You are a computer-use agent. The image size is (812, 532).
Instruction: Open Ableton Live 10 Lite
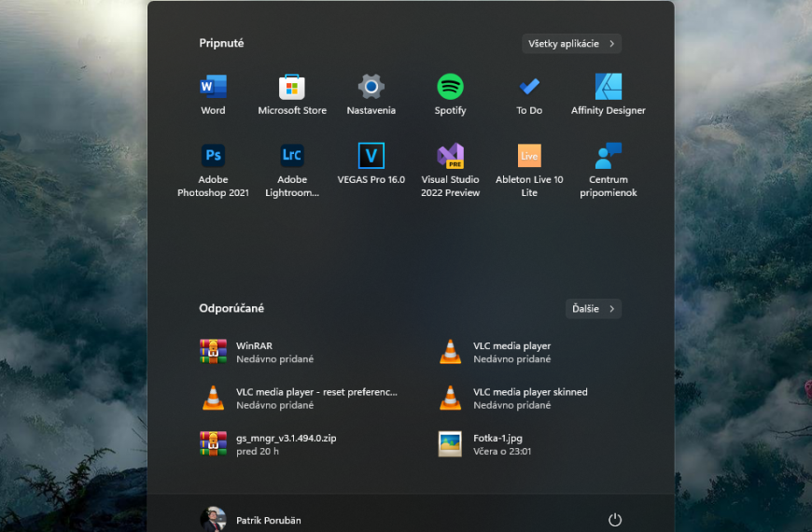(529, 156)
